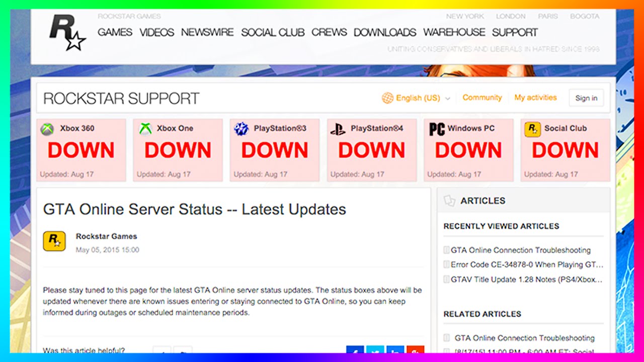This screenshot has width=644, height=362.
Task: Open related article GTA Online Connection Troubleshooting
Action: coord(524,338)
